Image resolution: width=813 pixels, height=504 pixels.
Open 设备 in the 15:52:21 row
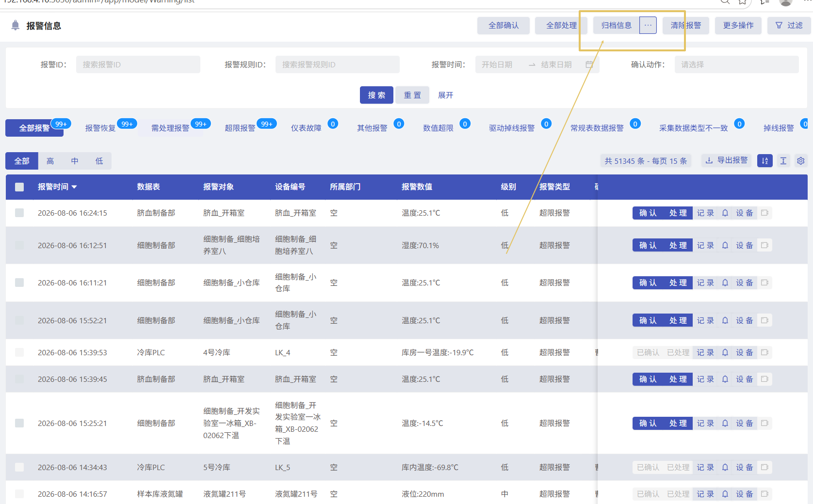745,320
